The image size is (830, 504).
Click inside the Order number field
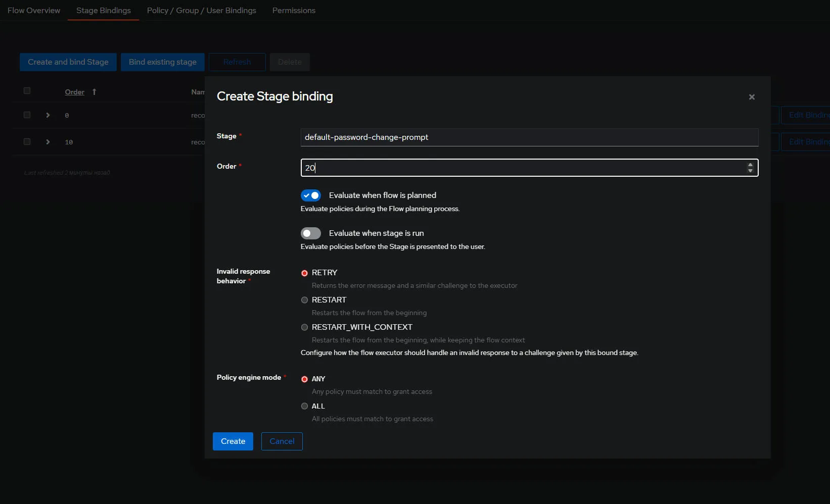[521, 168]
